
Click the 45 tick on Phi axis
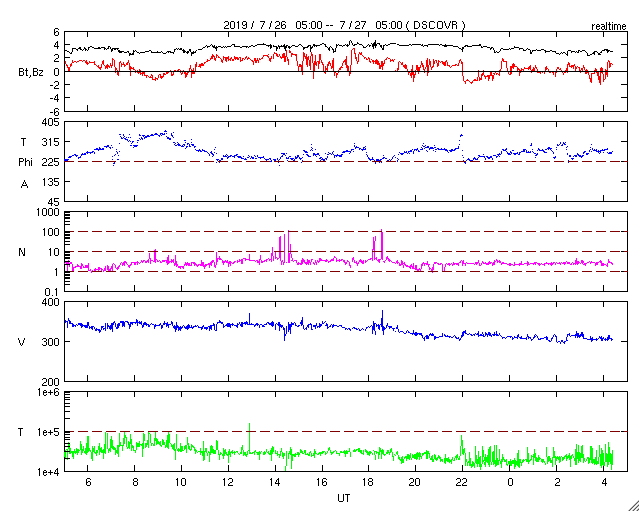pyautogui.click(x=53, y=201)
